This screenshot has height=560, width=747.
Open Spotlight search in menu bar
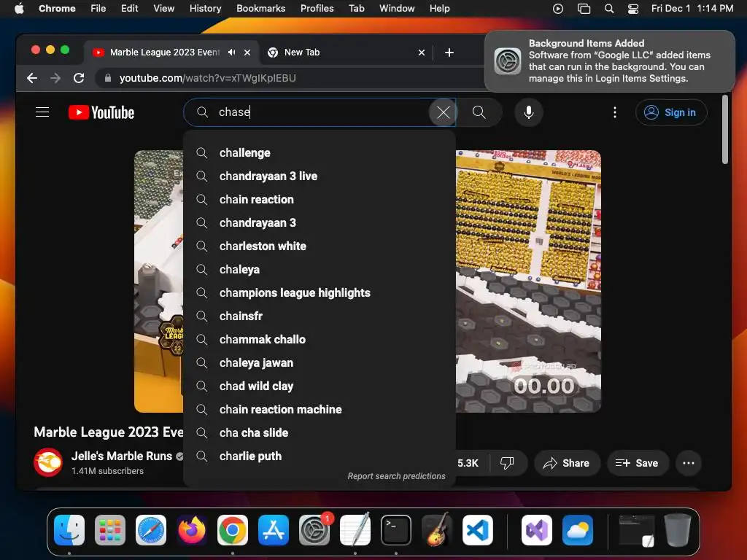point(609,8)
